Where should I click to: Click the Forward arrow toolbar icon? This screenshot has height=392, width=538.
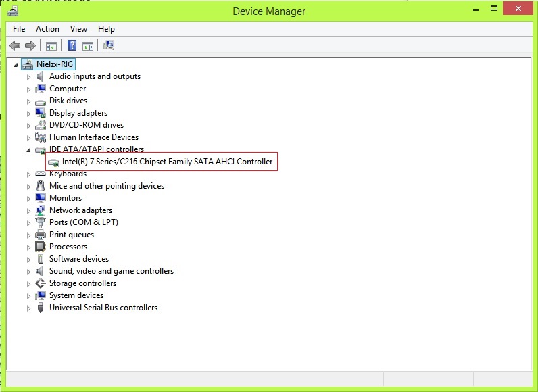pyautogui.click(x=30, y=45)
